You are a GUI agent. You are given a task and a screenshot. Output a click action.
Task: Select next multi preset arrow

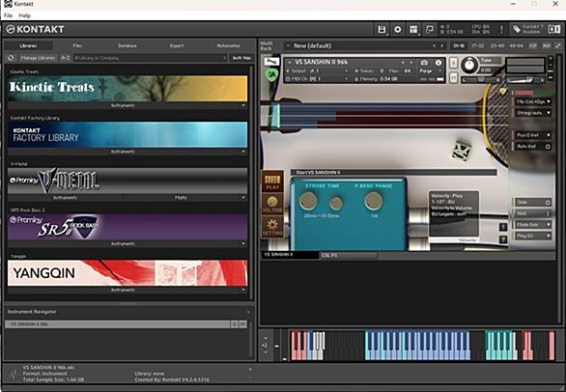[441, 45]
